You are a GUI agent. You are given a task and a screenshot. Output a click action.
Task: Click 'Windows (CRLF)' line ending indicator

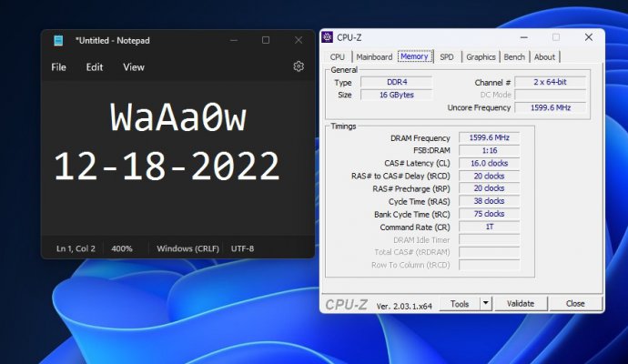tap(187, 248)
